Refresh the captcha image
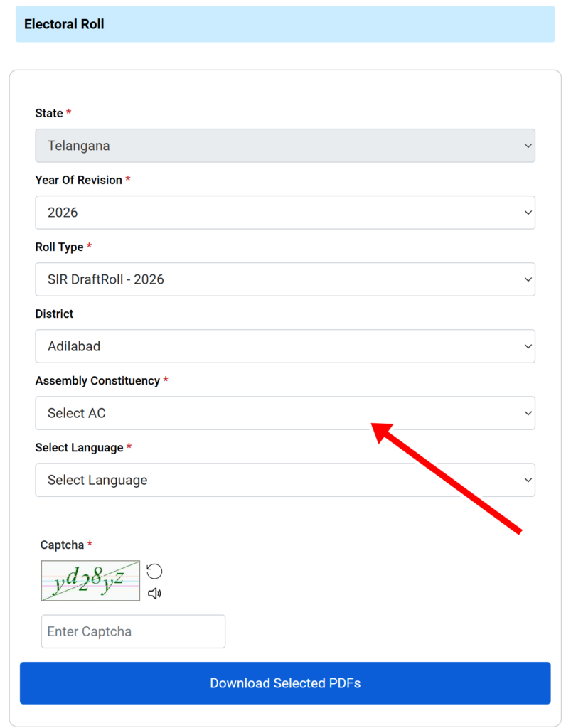The image size is (566, 728). tap(154, 571)
